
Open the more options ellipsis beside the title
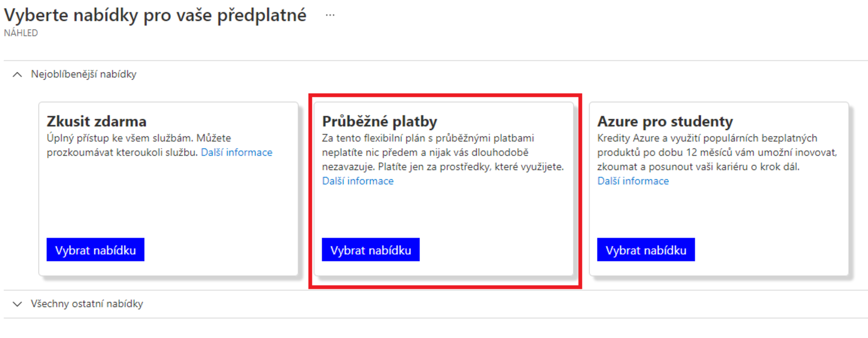pos(330,15)
